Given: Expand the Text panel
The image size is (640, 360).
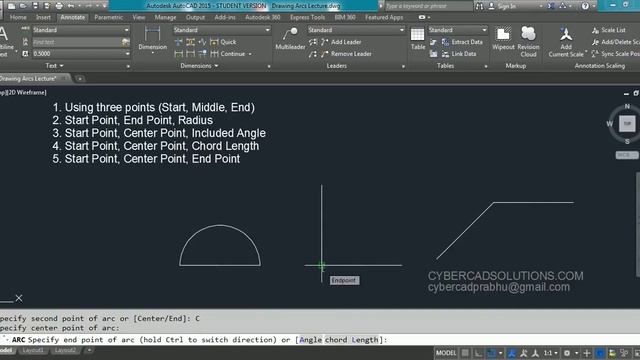Looking at the screenshot, I should [x=55, y=66].
